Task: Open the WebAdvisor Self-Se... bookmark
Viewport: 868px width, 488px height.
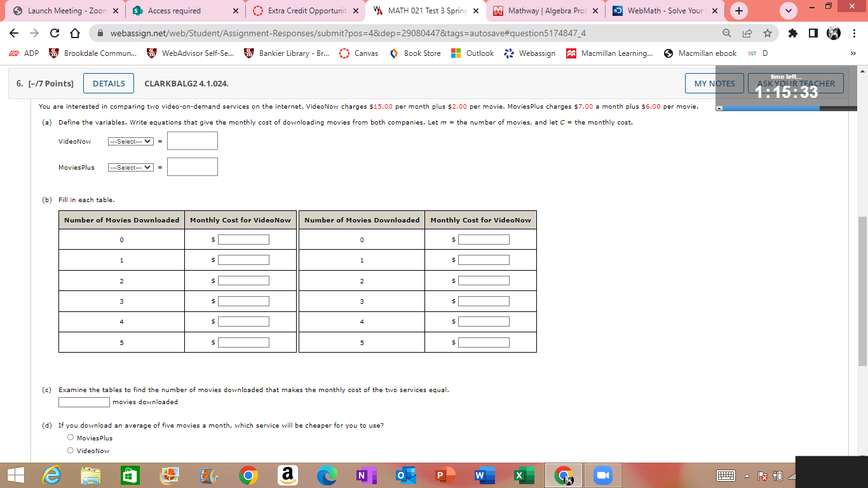Action: point(190,53)
